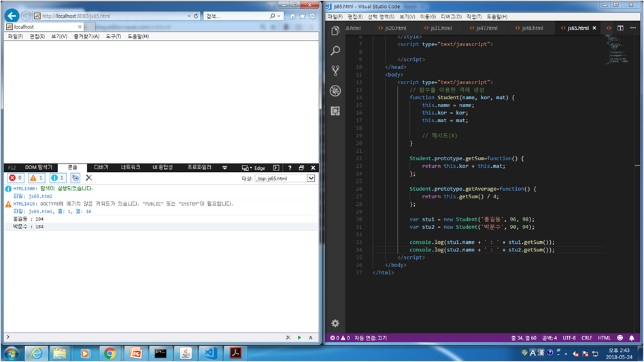Refresh the localhost page in IE
The width and height of the screenshot is (644, 362).
[x=196, y=16]
